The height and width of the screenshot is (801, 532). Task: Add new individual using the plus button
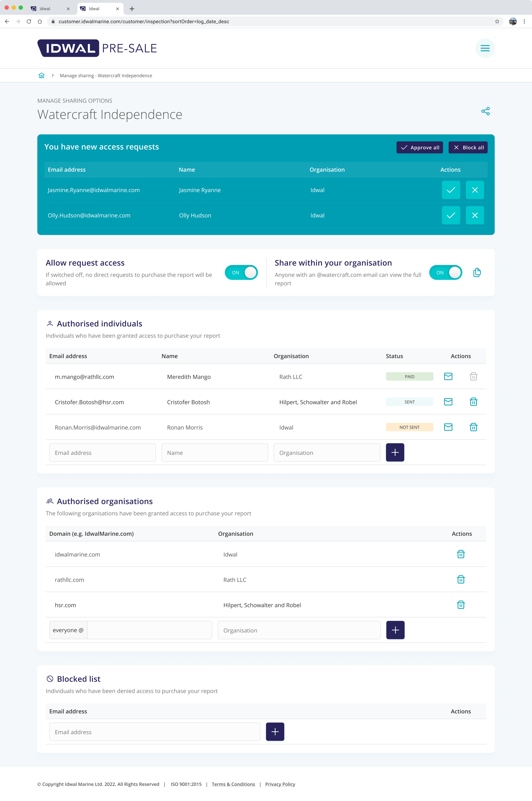tap(395, 452)
